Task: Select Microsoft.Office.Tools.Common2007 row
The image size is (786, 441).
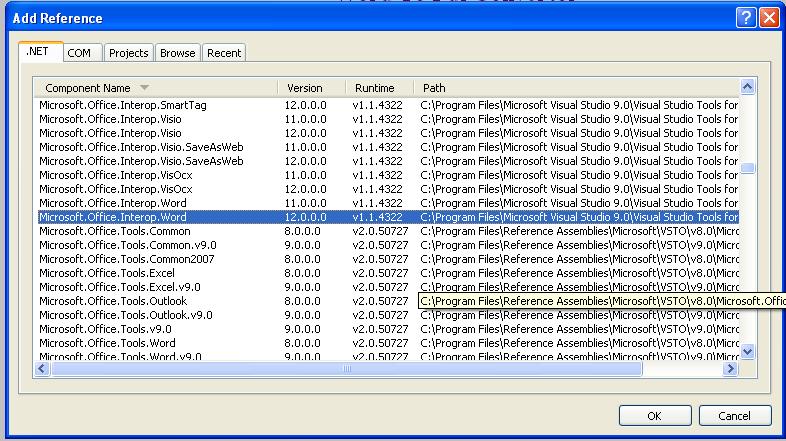Action: [x=387, y=259]
